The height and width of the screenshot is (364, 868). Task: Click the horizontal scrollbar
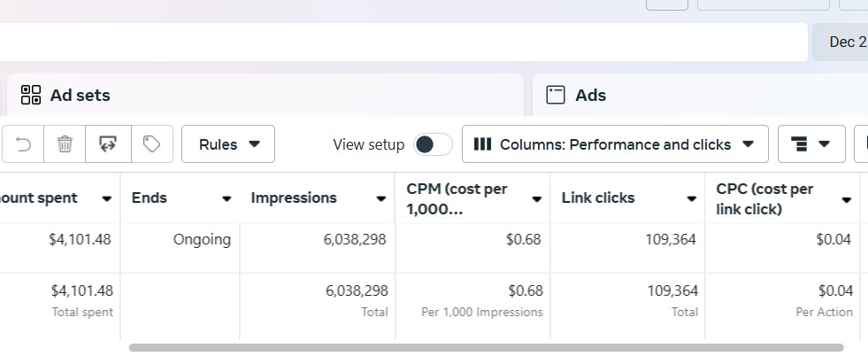486,348
